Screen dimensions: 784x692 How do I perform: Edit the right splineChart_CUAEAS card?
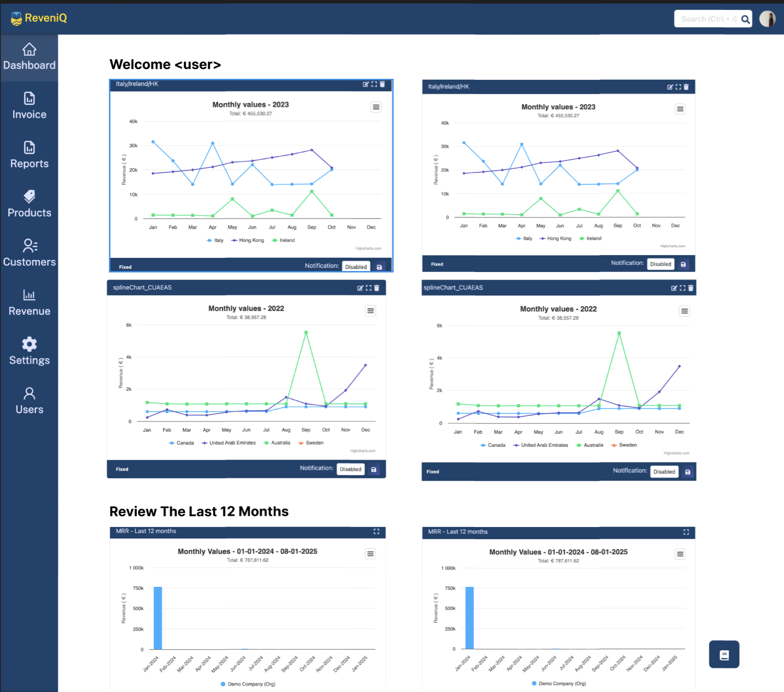pyautogui.click(x=674, y=288)
